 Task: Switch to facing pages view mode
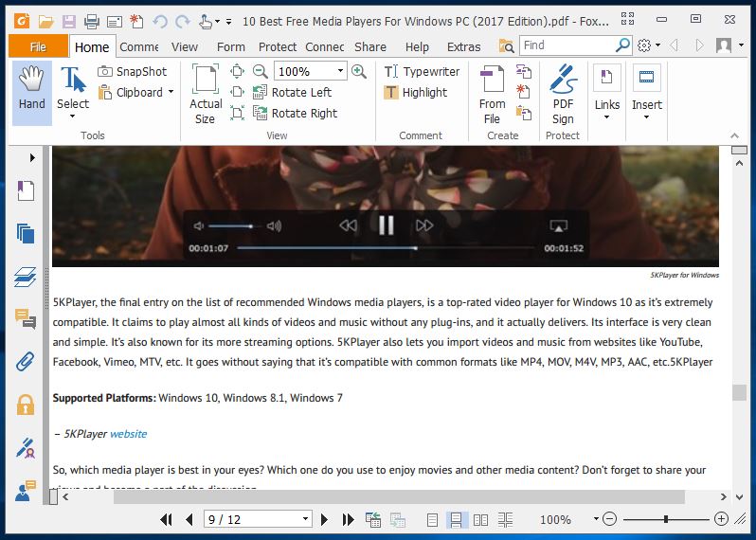click(x=480, y=519)
